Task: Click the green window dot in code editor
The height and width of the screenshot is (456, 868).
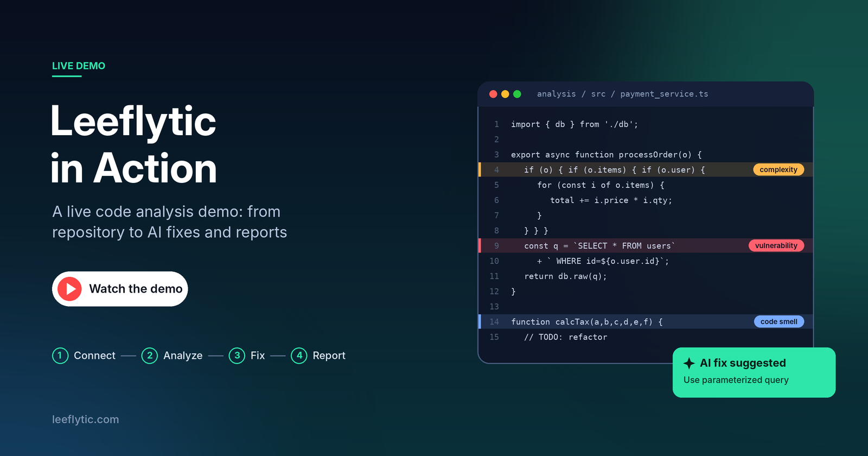Action: point(517,94)
